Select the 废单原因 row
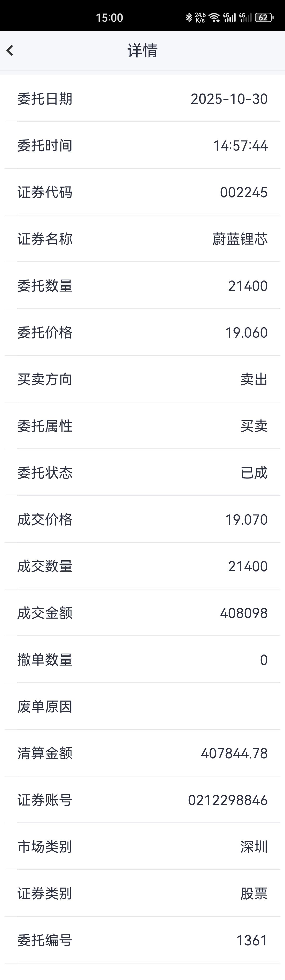This screenshot has width=285, height=980. (x=142, y=706)
